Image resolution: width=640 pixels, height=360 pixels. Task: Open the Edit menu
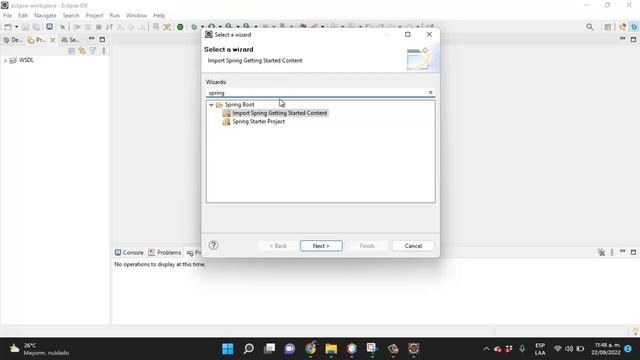coord(23,16)
